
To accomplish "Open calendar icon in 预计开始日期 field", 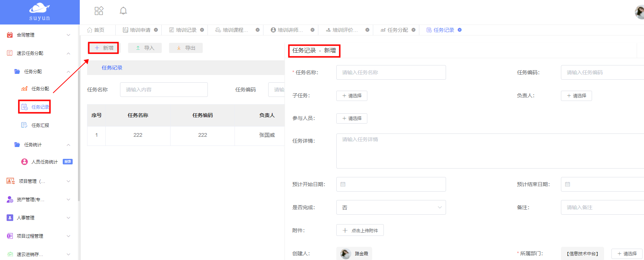I will click(343, 184).
